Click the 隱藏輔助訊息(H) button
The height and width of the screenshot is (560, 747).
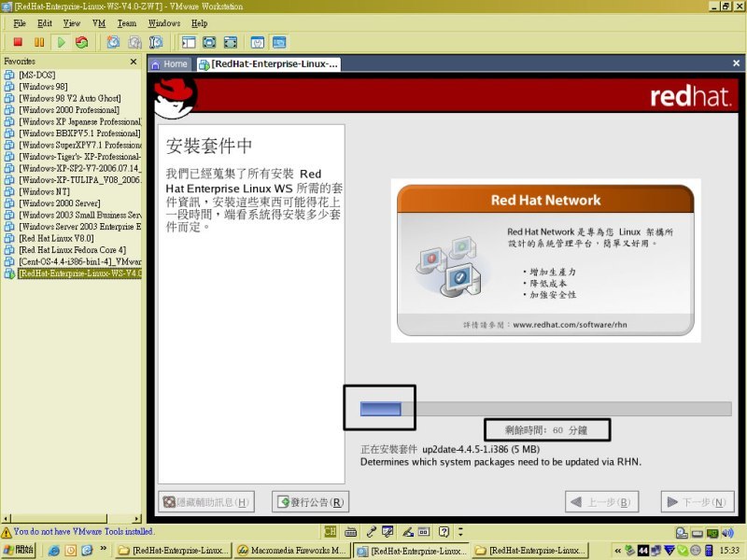pos(206,502)
